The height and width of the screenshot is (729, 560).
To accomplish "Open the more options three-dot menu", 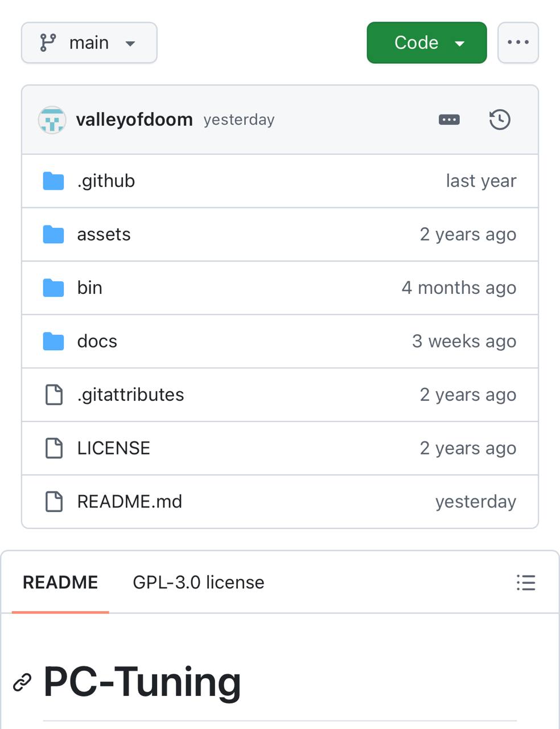I will (x=518, y=43).
